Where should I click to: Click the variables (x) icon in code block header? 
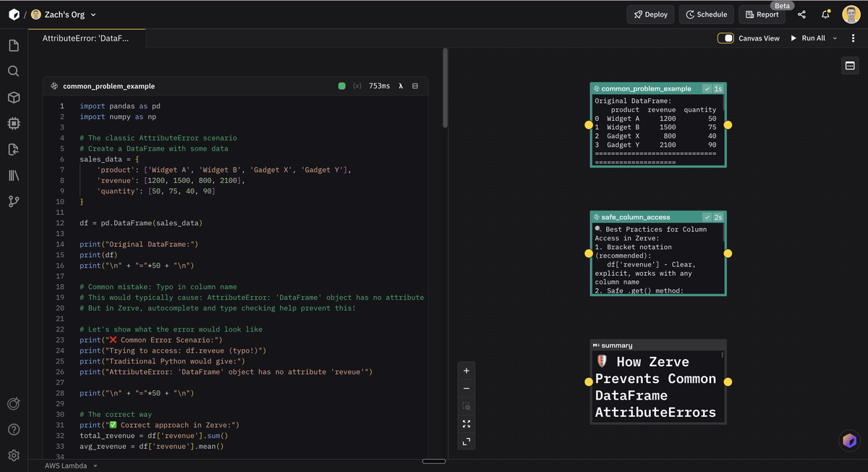[357, 86]
